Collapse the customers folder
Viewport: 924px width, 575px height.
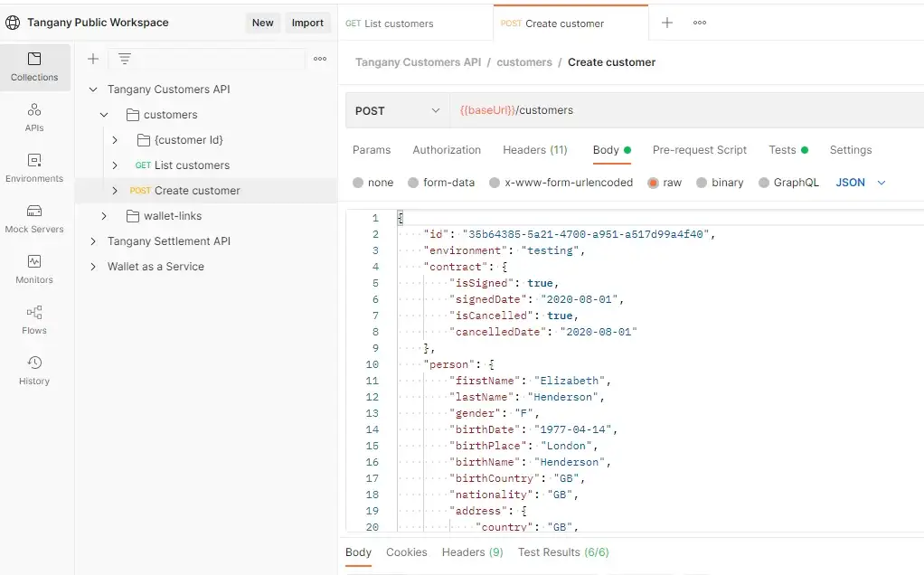[x=104, y=115]
